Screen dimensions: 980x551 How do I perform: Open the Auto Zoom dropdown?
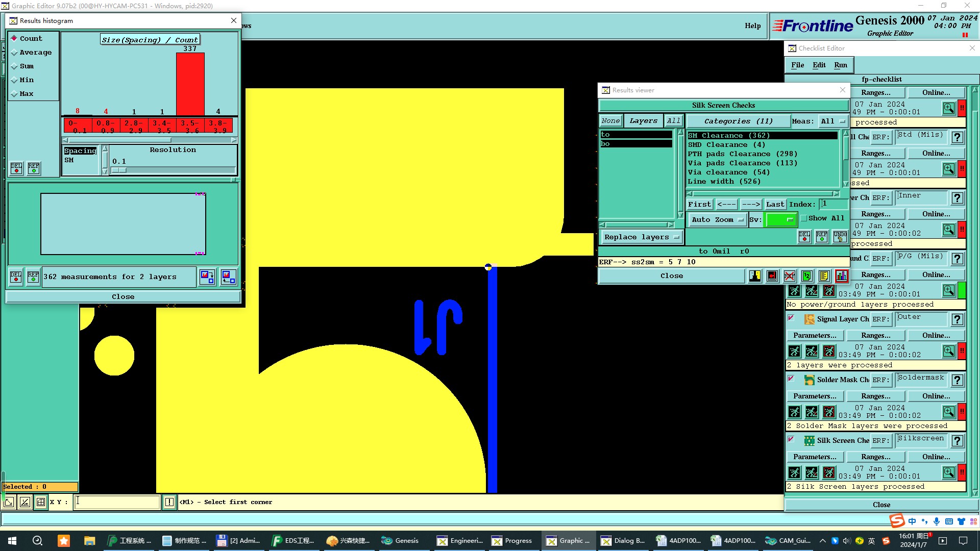click(x=717, y=220)
